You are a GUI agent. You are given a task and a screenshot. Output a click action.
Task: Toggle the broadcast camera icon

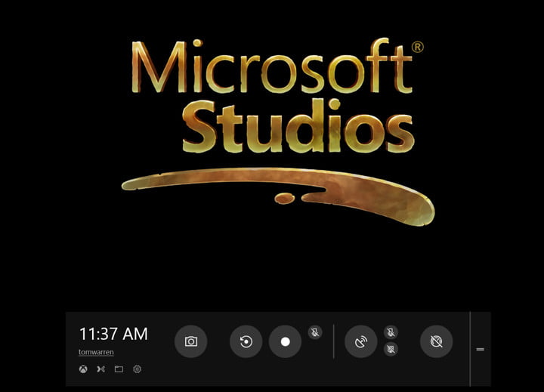[391, 349]
